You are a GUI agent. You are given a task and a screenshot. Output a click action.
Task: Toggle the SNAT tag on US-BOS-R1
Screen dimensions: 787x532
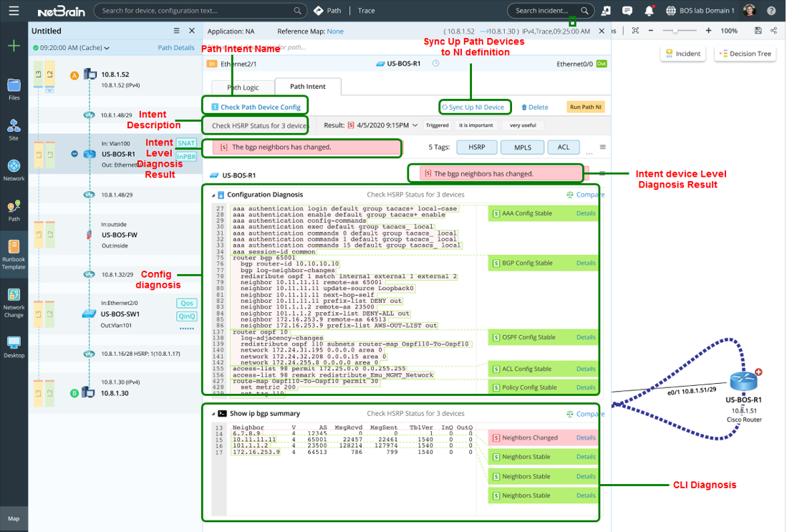click(x=186, y=143)
